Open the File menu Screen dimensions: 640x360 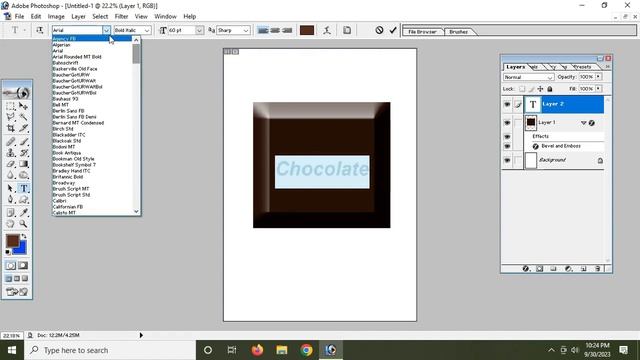(x=20, y=16)
